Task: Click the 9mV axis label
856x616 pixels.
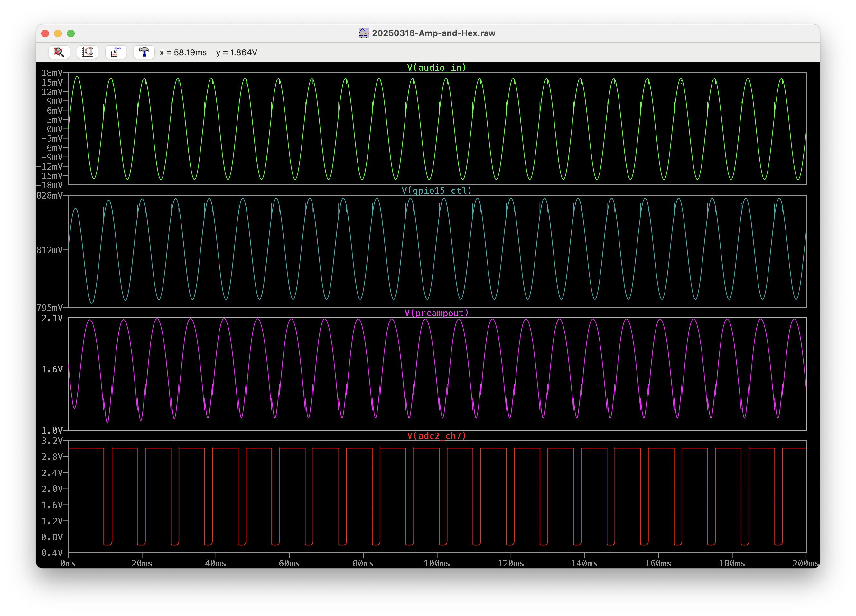Action: click(x=55, y=101)
